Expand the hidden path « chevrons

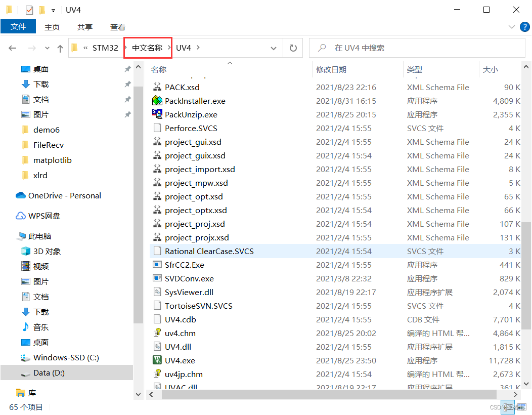85,48
